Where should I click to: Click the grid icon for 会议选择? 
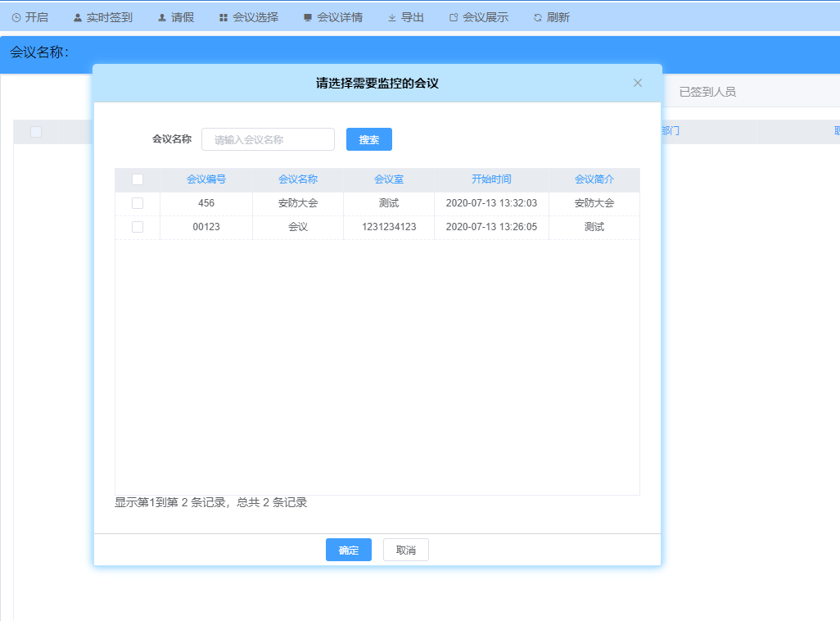pos(224,17)
